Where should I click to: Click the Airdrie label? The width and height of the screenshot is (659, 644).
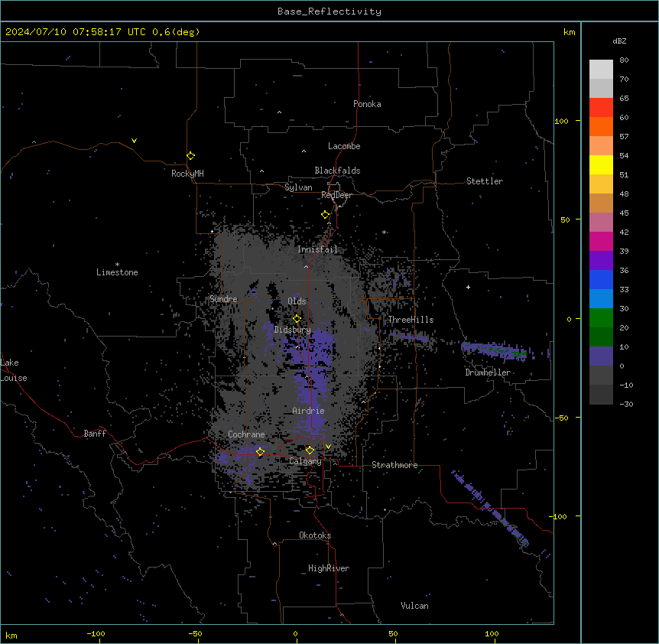[308, 411]
